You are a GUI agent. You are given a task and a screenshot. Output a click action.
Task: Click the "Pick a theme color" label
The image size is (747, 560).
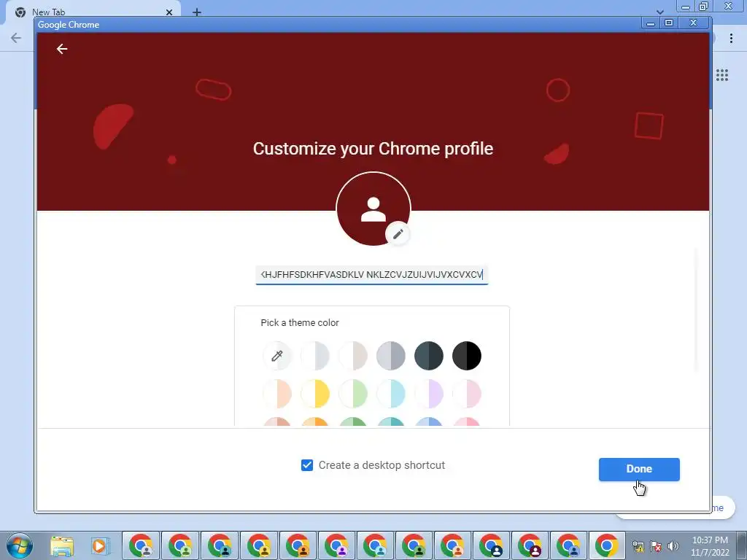(x=300, y=322)
